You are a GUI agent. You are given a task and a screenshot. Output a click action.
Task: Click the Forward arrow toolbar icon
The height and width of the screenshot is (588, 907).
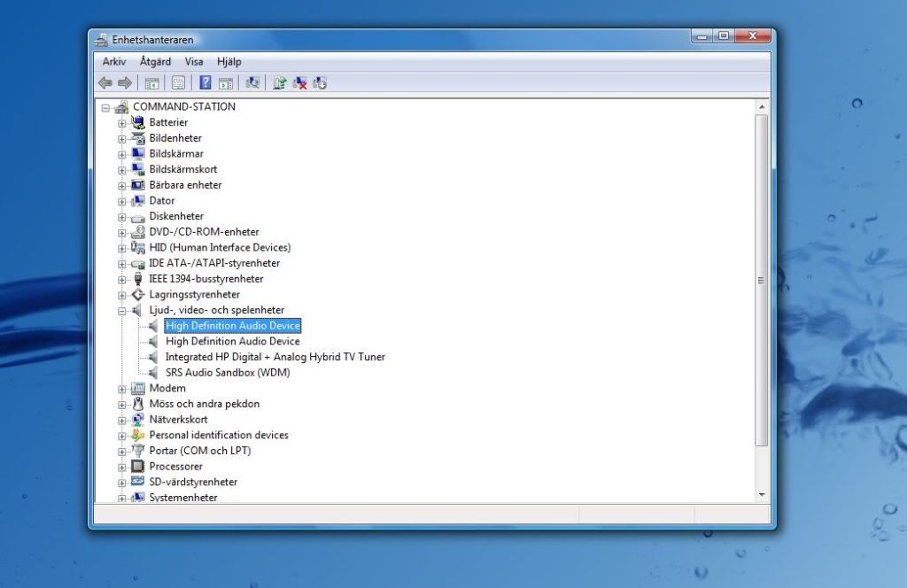tap(125, 83)
